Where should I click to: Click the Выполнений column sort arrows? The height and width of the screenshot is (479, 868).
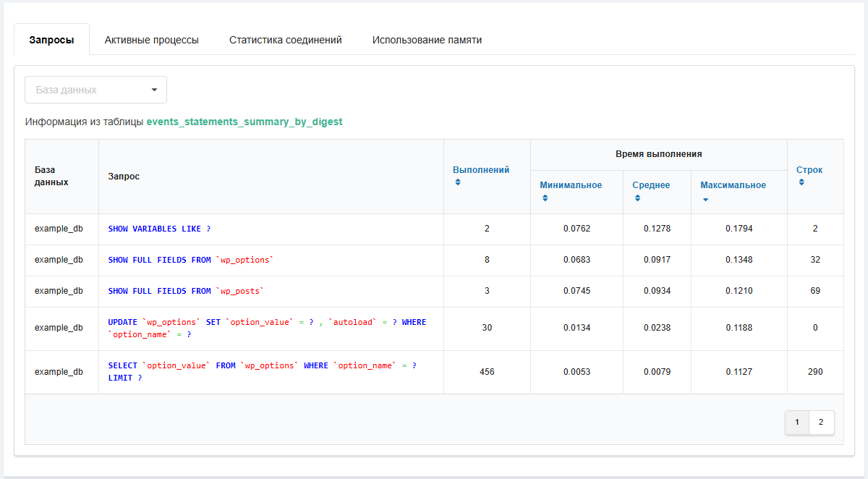457,182
